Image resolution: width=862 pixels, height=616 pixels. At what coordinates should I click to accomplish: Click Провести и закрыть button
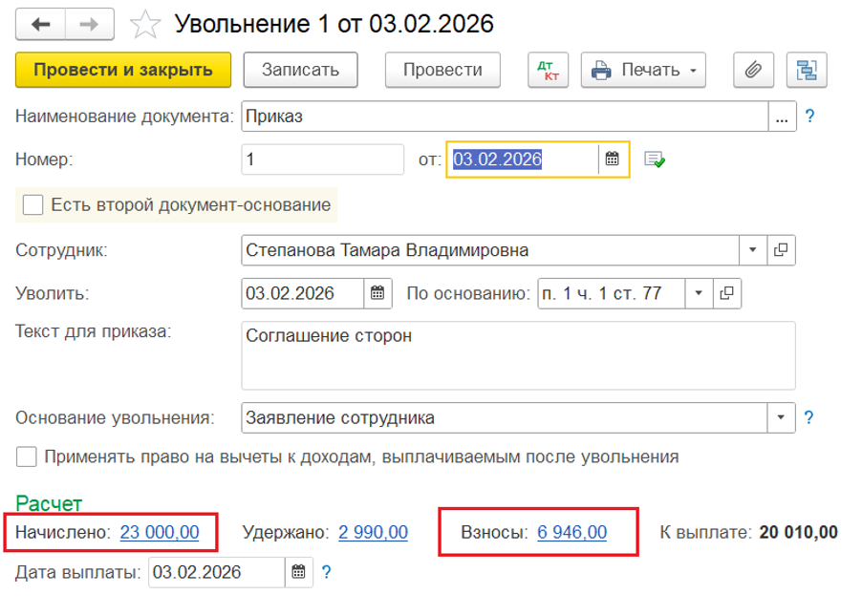coord(123,70)
